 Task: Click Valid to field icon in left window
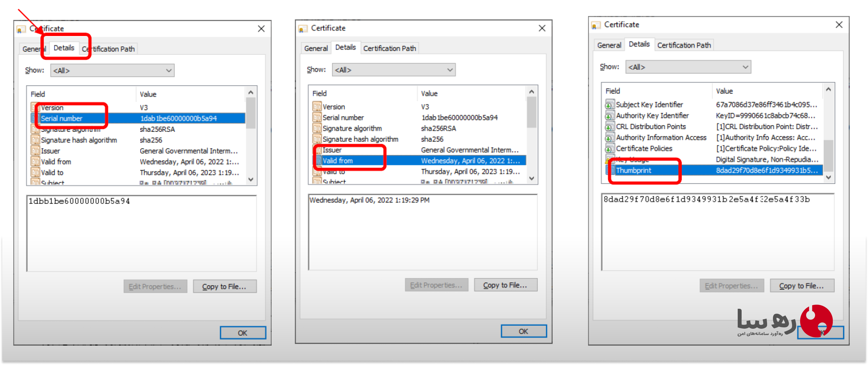pos(35,173)
